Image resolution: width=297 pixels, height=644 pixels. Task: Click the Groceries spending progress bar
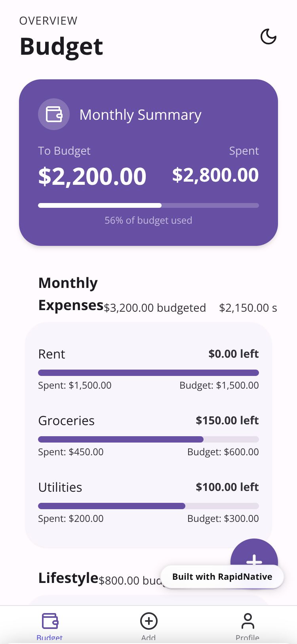point(148,439)
